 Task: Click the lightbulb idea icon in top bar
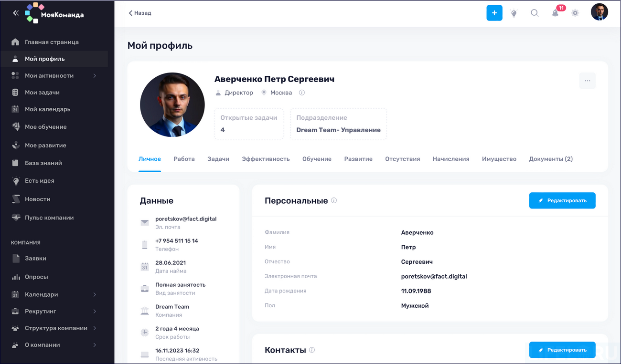point(514,13)
